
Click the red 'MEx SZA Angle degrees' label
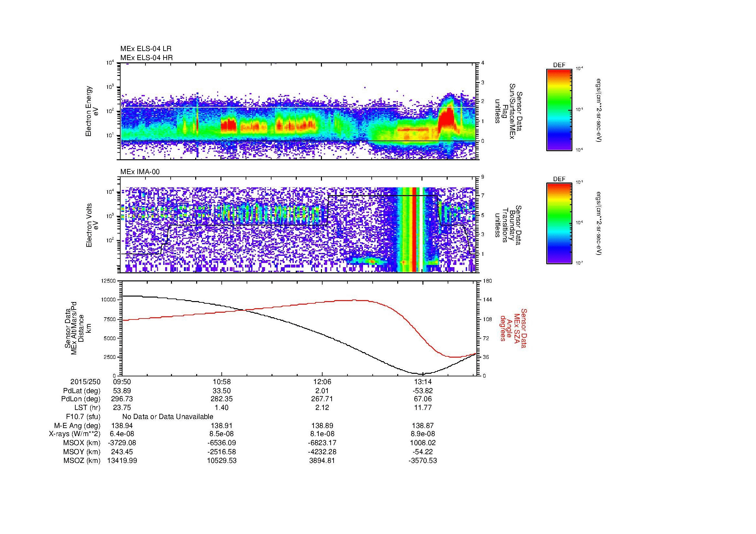point(513,328)
